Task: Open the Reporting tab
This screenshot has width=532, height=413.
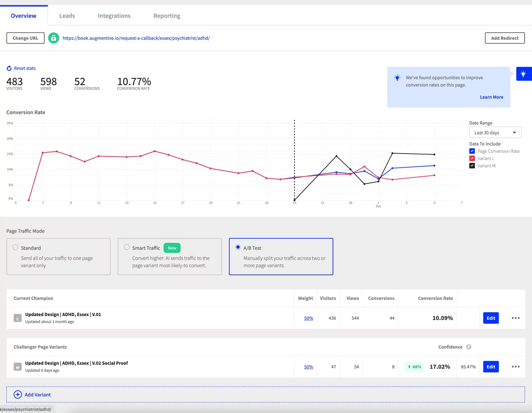Action: (x=167, y=16)
